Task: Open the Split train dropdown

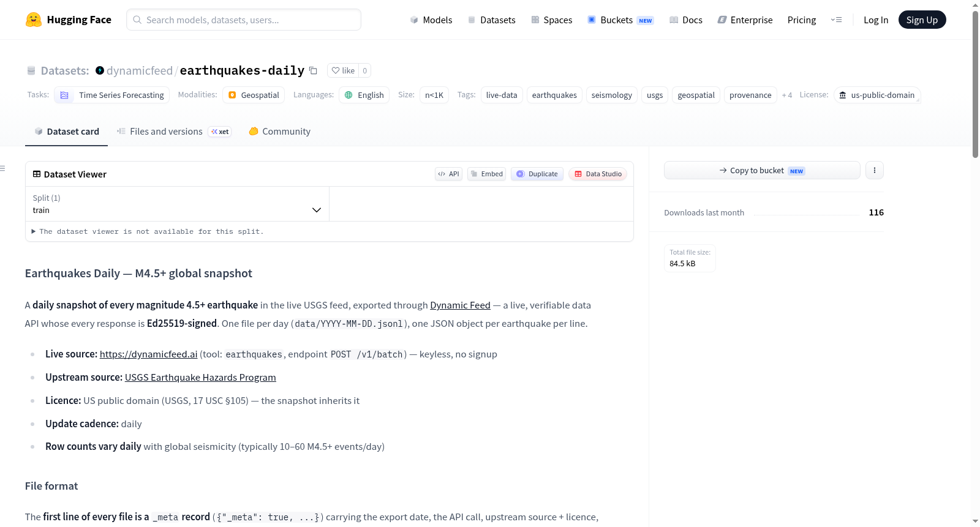Action: [177, 204]
